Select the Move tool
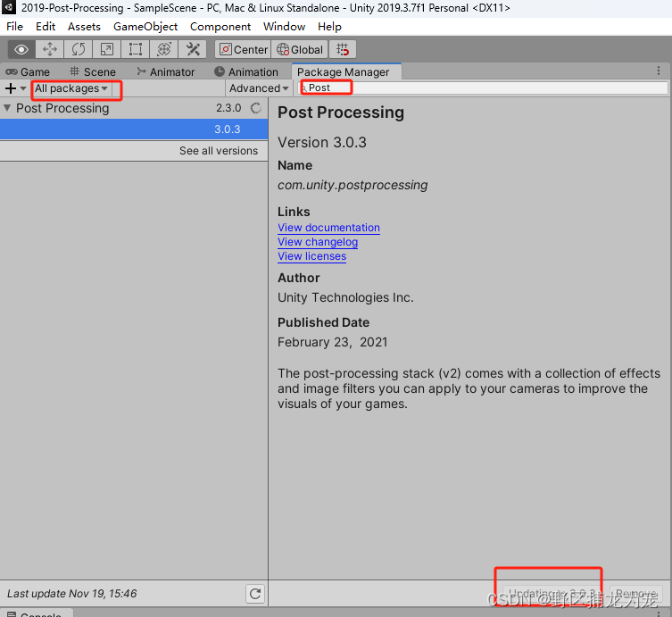This screenshot has width=672, height=617. (50, 49)
